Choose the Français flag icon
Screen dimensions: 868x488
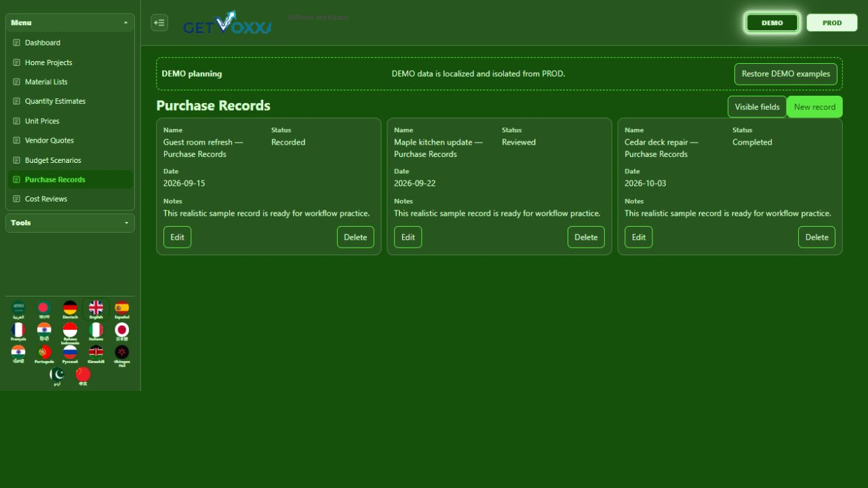pyautogui.click(x=18, y=332)
